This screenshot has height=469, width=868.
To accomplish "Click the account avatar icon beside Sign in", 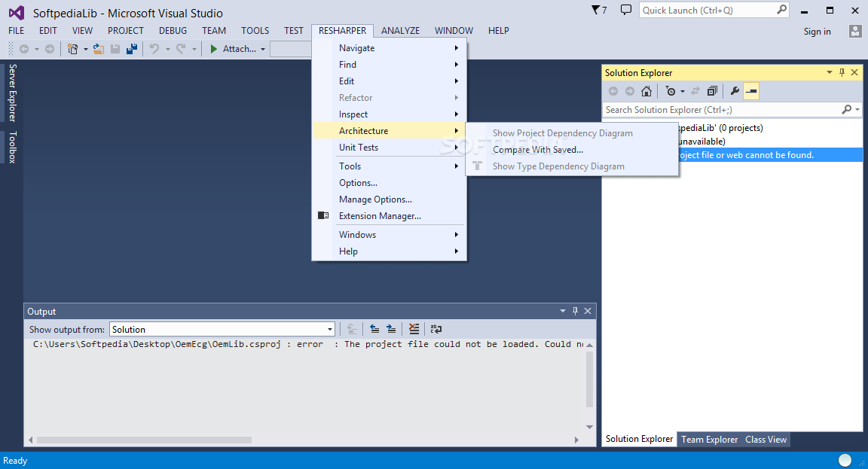I will tap(854, 31).
